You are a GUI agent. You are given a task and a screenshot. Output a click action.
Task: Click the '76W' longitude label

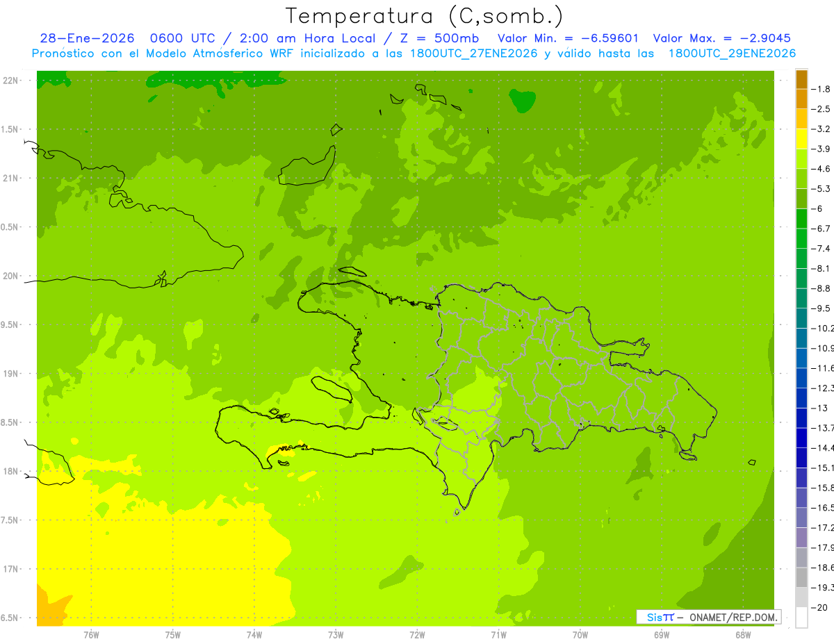coord(91,635)
